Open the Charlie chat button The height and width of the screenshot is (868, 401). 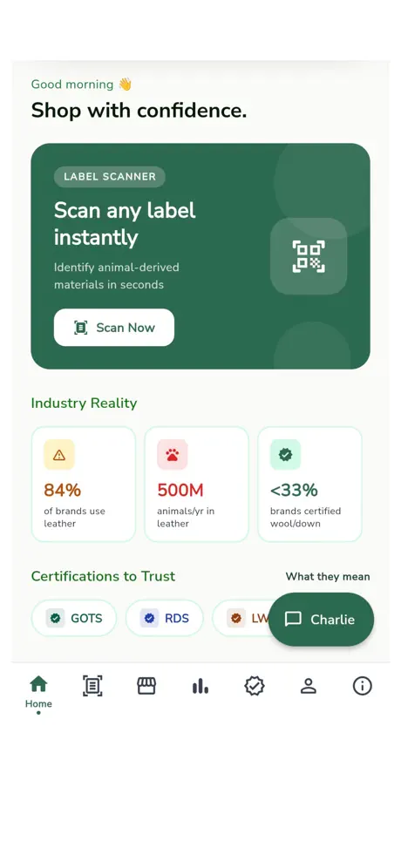(x=322, y=620)
